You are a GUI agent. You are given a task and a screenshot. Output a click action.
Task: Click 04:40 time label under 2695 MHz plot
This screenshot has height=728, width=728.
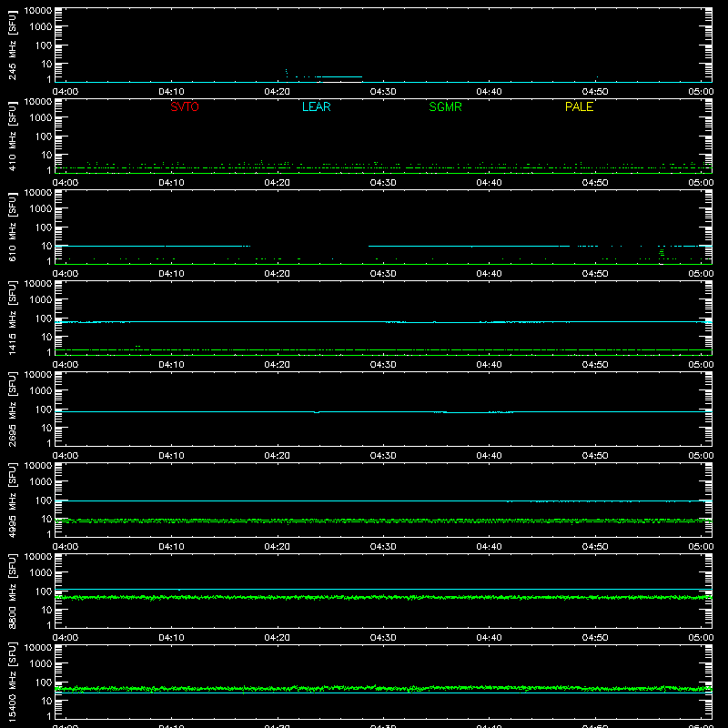(489, 456)
